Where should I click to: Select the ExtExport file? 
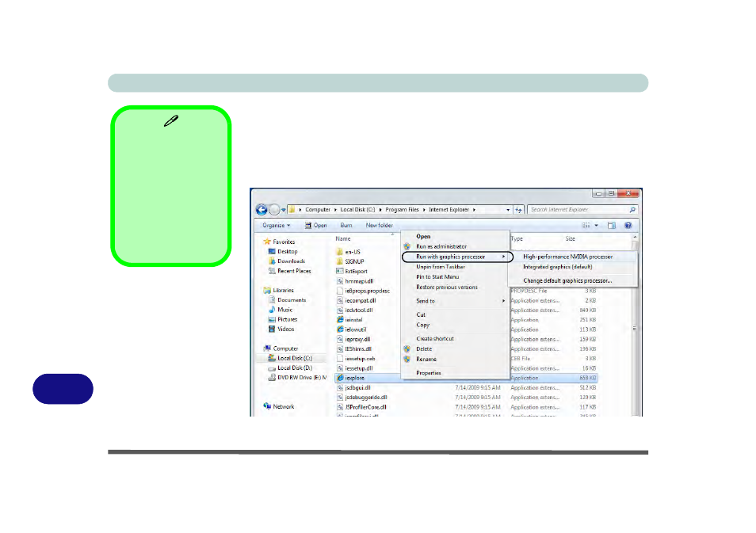[352, 272]
